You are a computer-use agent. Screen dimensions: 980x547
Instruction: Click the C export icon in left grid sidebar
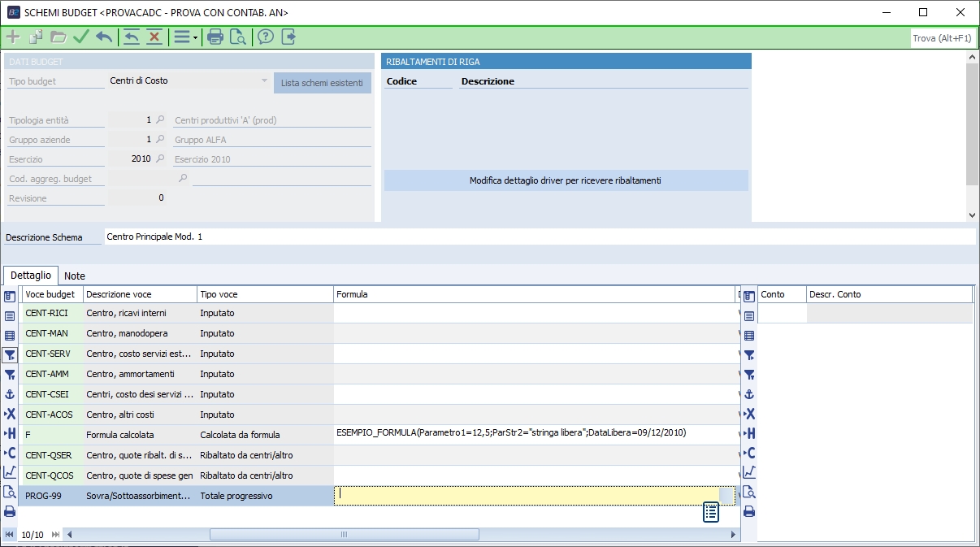[x=10, y=453]
